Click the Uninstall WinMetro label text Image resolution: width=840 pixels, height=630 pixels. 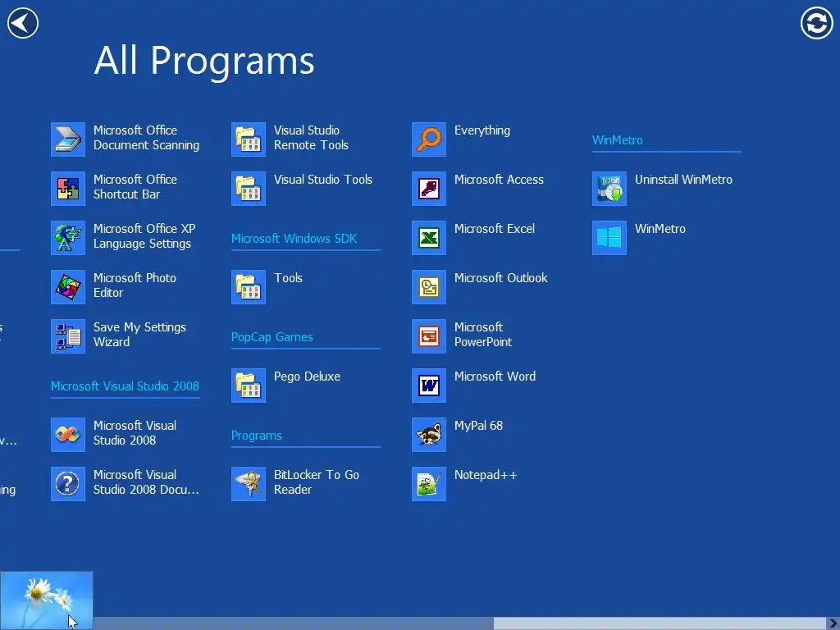point(683,180)
